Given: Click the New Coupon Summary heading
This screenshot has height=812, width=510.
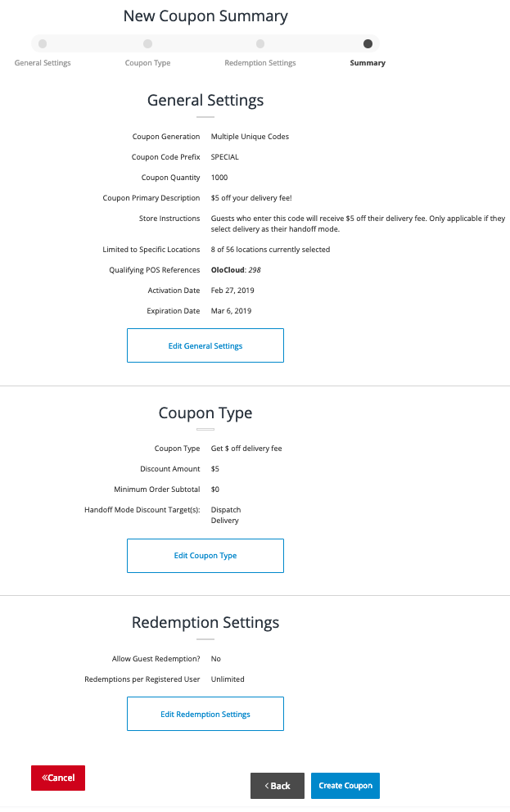Looking at the screenshot, I should pyautogui.click(x=205, y=16).
